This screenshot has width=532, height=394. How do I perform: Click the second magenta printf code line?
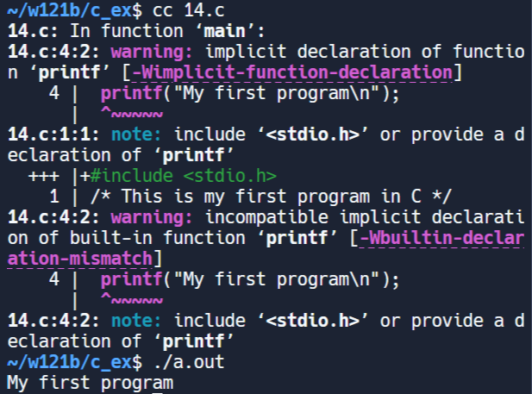(250, 279)
